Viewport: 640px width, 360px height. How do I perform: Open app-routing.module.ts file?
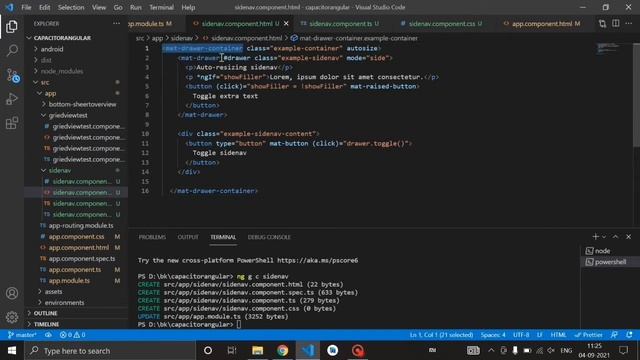(x=81, y=225)
